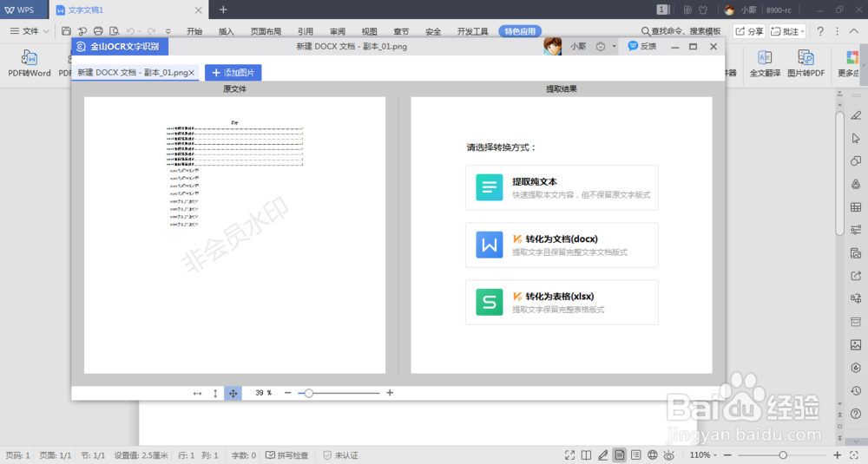Open the 全文翻译 tool
The width and height of the screenshot is (868, 464).
click(x=765, y=63)
